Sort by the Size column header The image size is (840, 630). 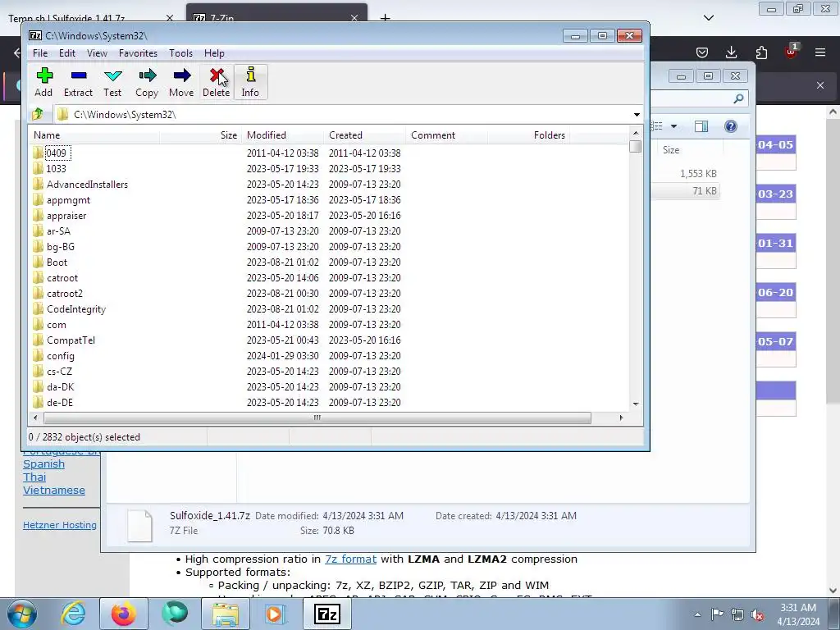point(201,135)
